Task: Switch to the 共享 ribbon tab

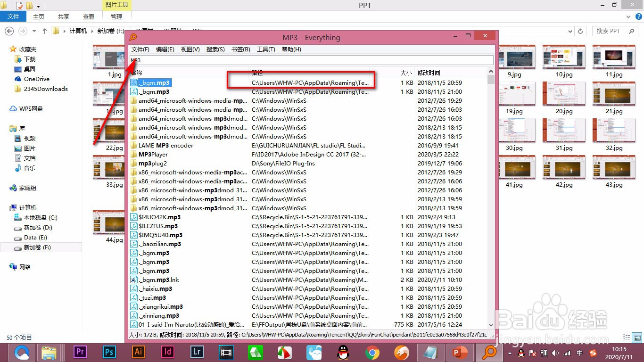Action: pyautogui.click(x=64, y=16)
